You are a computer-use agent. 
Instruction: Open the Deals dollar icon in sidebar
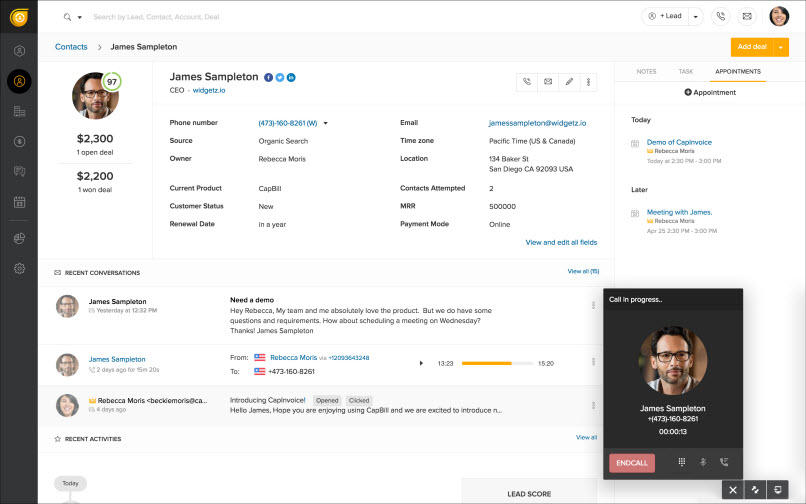[x=19, y=142]
